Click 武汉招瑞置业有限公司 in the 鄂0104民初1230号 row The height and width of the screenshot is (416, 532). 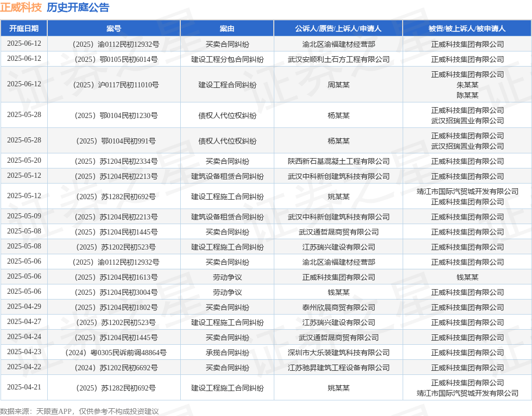[468, 121]
